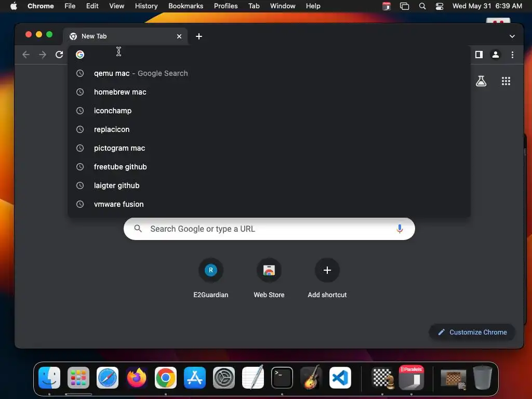Choose the "vmware fusion" suggestion

click(269, 204)
